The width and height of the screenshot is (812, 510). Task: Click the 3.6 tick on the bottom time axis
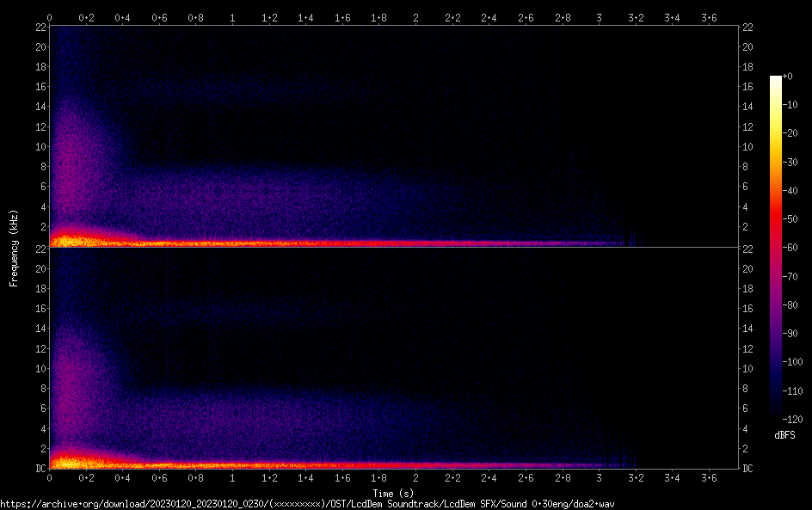(709, 477)
